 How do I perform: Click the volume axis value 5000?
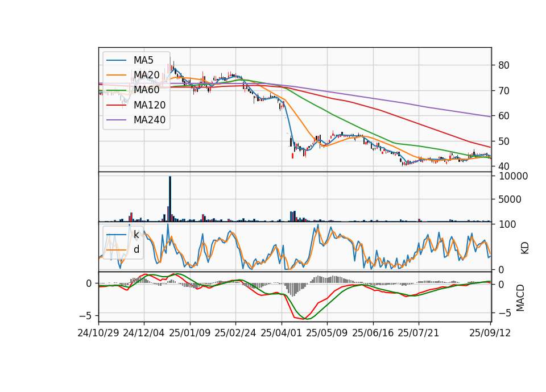click(510, 199)
